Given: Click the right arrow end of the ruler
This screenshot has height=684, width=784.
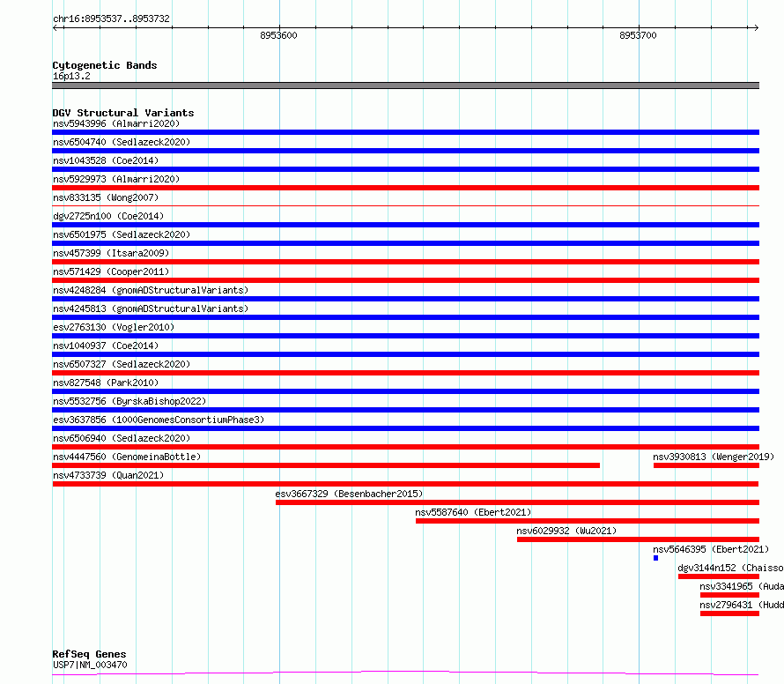Looking at the screenshot, I should 756,27.
